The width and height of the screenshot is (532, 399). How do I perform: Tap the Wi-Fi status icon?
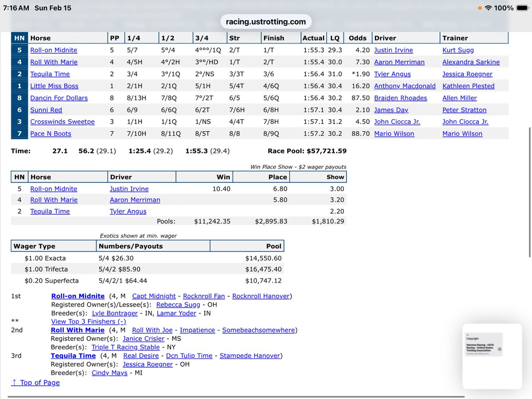489,8
